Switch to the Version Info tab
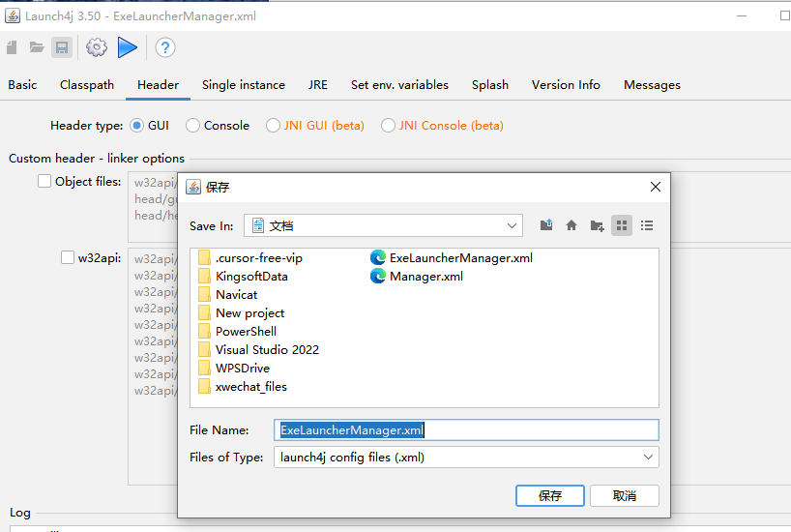Viewport: 791px width, 532px height. (566, 85)
